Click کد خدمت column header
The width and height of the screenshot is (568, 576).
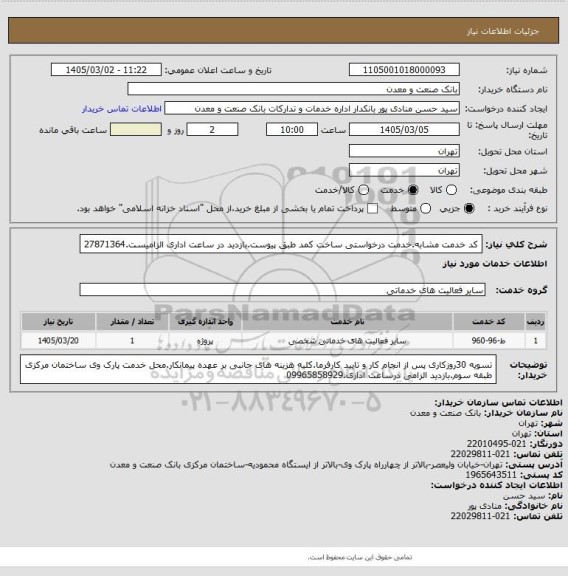tap(489, 321)
